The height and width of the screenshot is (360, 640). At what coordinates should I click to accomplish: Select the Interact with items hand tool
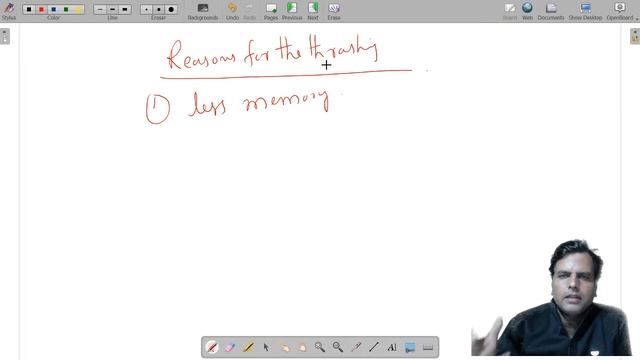coord(284,347)
